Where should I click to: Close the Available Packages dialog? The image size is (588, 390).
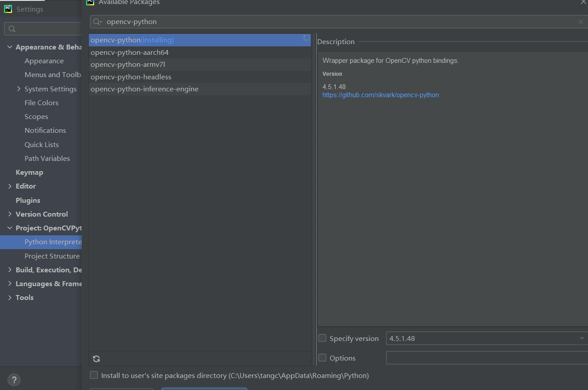[x=583, y=2]
